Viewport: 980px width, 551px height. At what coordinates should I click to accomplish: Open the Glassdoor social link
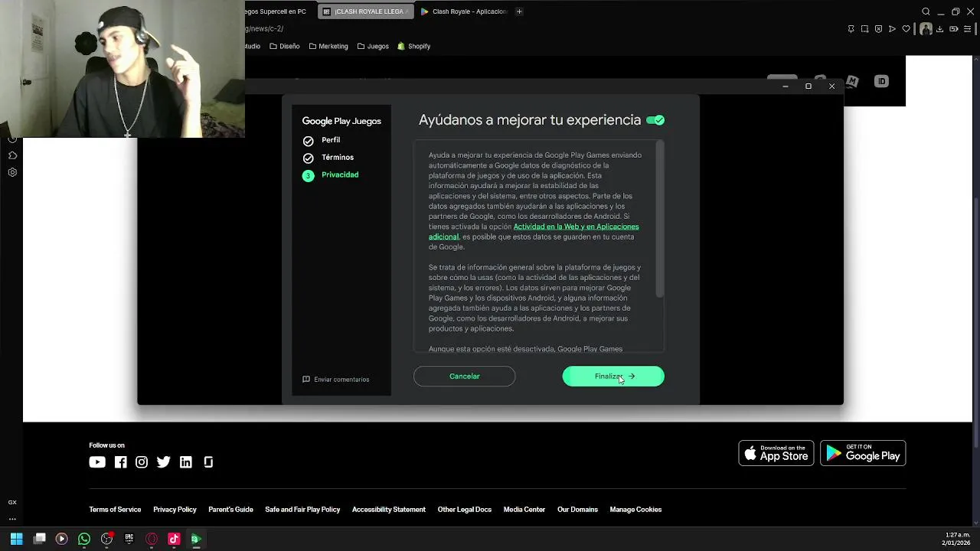[208, 462]
